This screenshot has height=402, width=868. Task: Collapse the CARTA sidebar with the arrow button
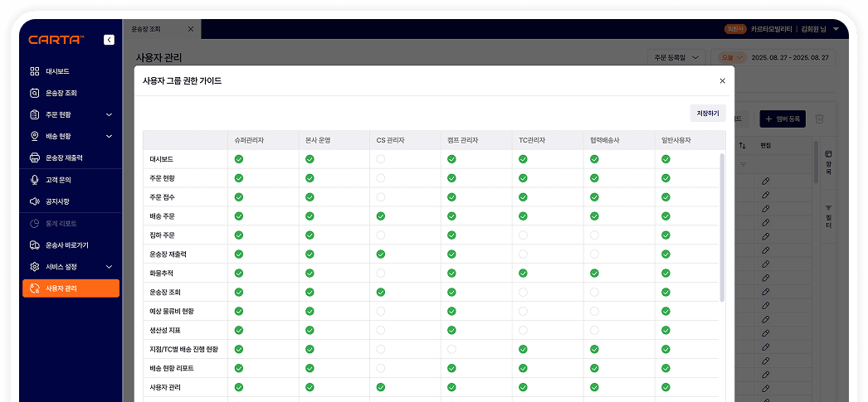(109, 40)
